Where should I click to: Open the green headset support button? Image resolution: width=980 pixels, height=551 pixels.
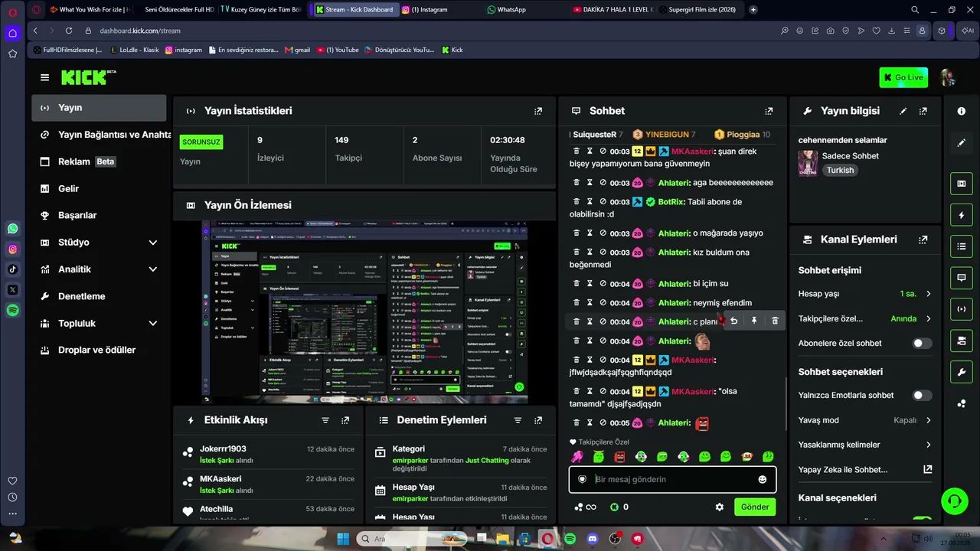pos(954,501)
